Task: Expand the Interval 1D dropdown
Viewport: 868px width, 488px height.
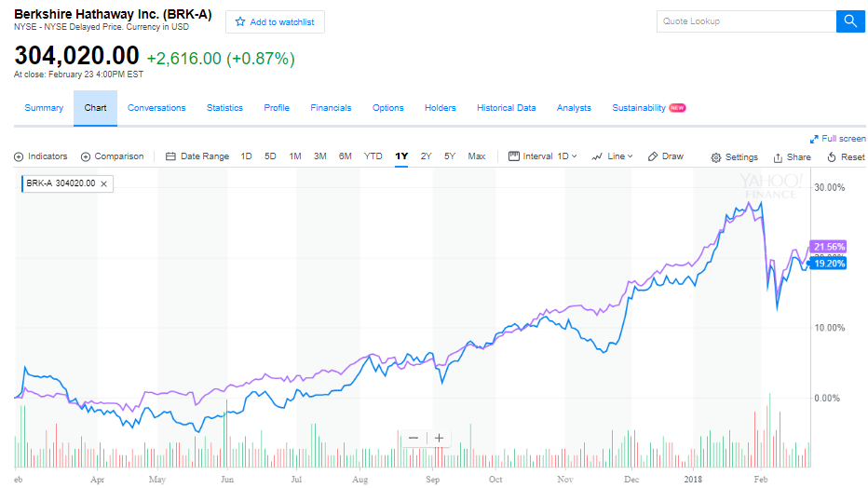Action: click(x=544, y=156)
